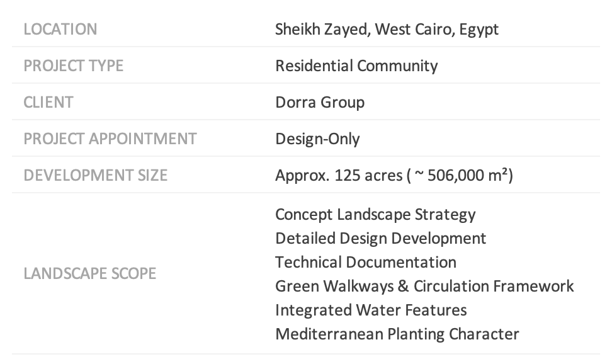Click the Design-Only value
The image size is (612, 364).
(317, 139)
